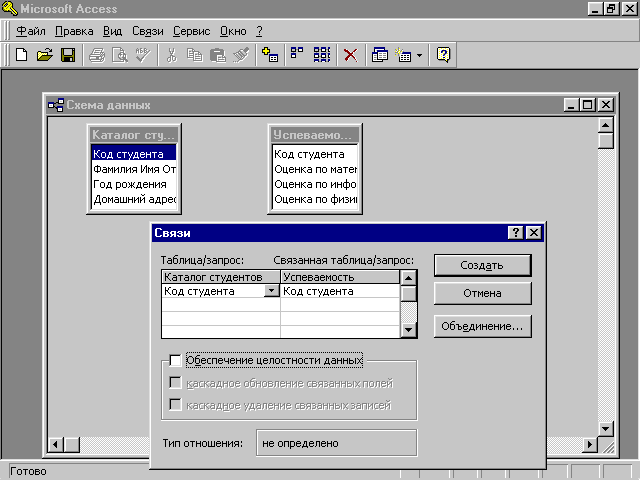Maximize the Схема данных window
The width and height of the screenshot is (640, 480).
(x=587, y=105)
